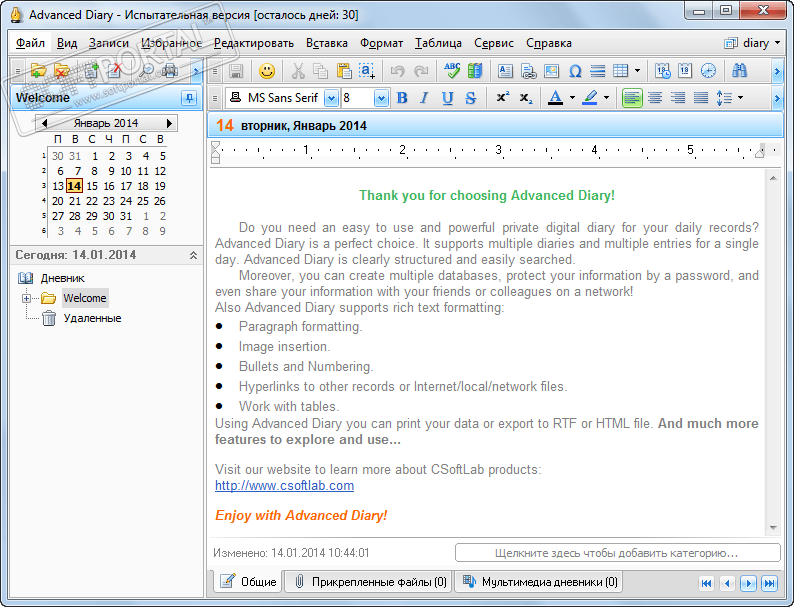This screenshot has width=794, height=607.
Task: Toggle strikethrough formatting
Action: coord(470,98)
